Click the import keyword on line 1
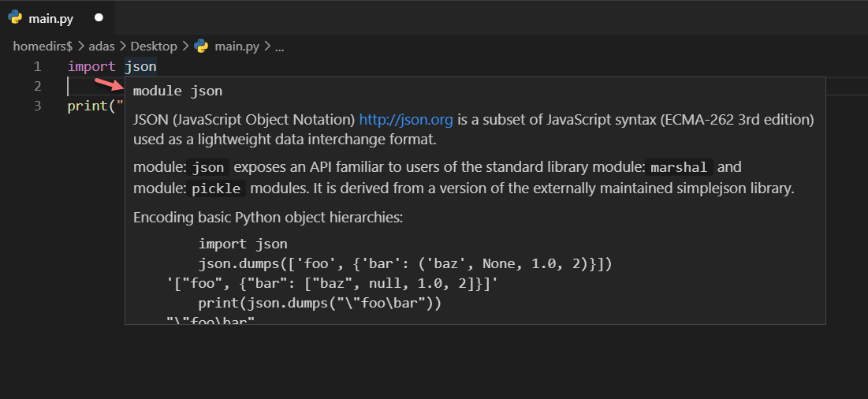This screenshot has height=399, width=868. 91,66
